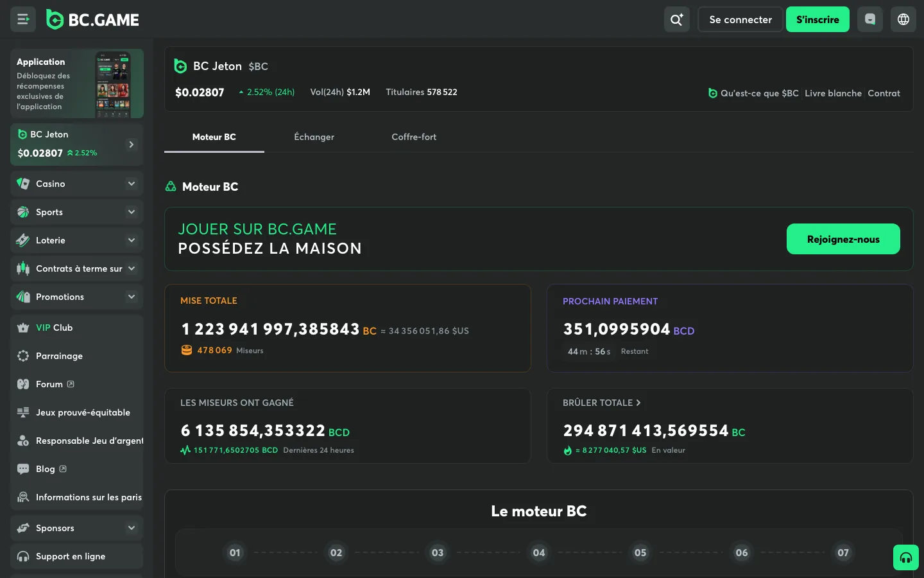
Task: Click the Responsable Jeu d'argent icon
Action: [x=23, y=441]
